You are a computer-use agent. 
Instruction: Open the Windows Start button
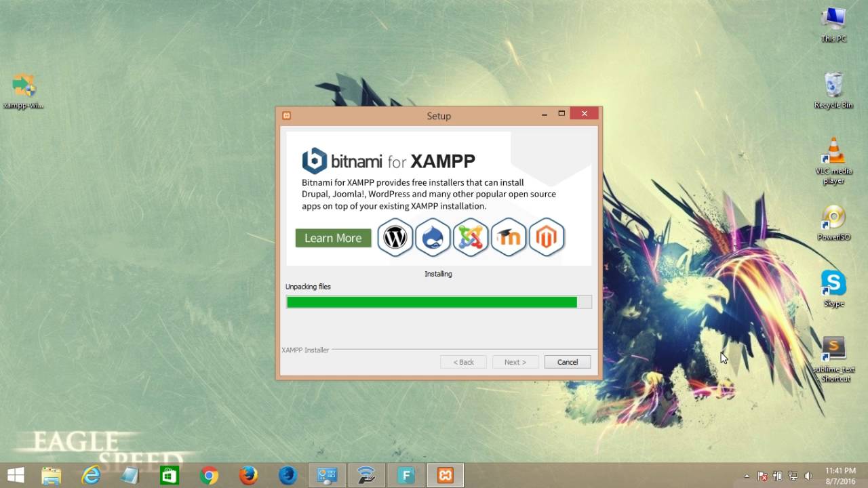point(16,475)
